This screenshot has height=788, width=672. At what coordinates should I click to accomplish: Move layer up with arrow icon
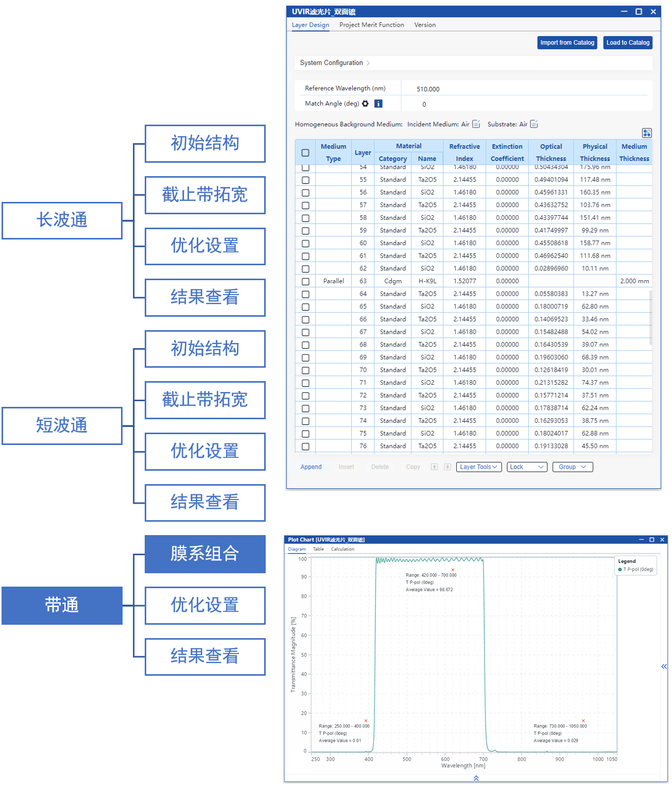pyautogui.click(x=434, y=467)
